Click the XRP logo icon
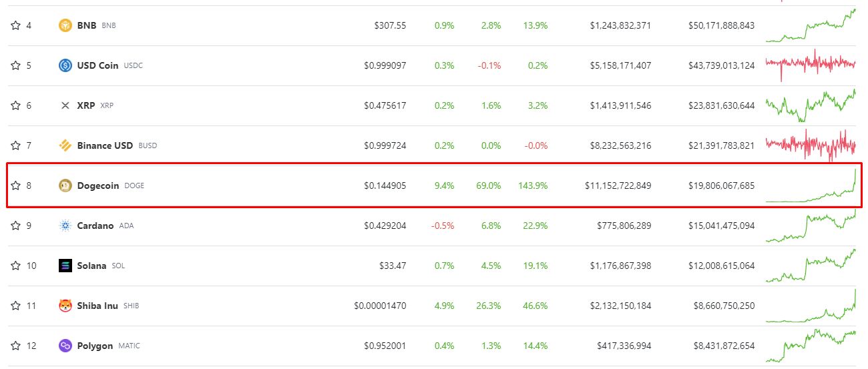 (x=65, y=105)
